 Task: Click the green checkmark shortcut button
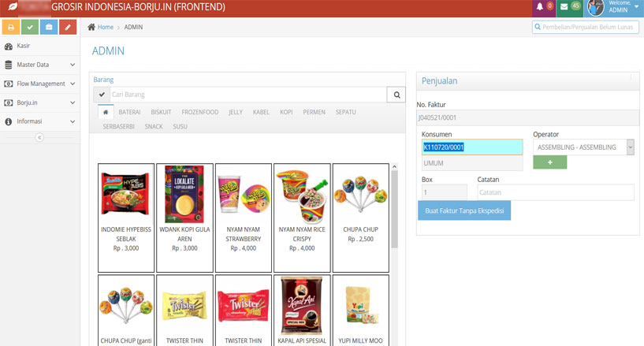30,27
